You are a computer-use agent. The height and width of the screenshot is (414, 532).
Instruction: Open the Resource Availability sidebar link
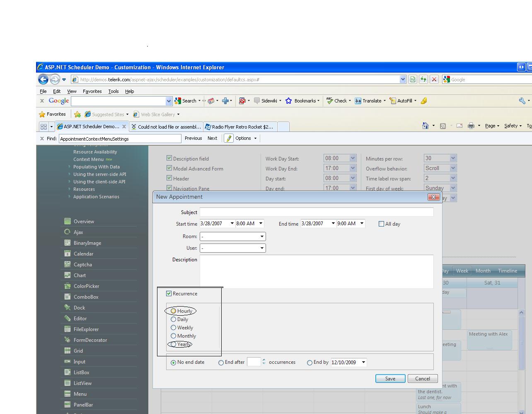pos(95,152)
